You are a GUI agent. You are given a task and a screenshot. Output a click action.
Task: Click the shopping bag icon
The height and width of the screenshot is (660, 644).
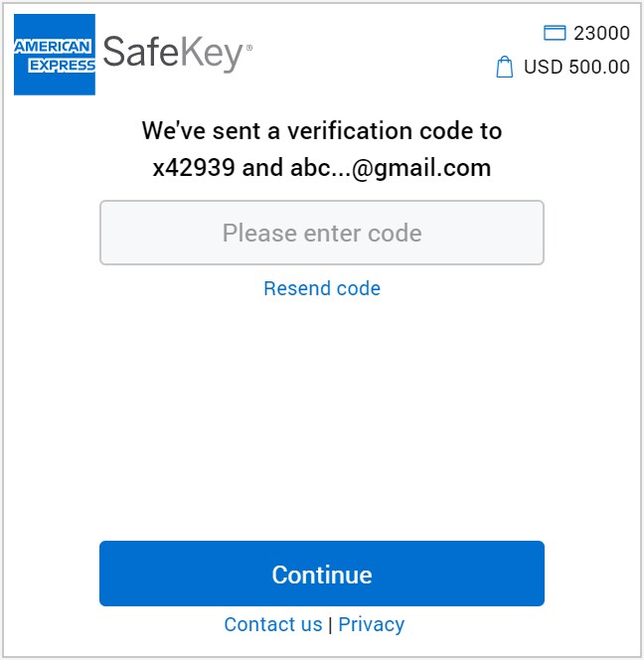[x=505, y=68]
